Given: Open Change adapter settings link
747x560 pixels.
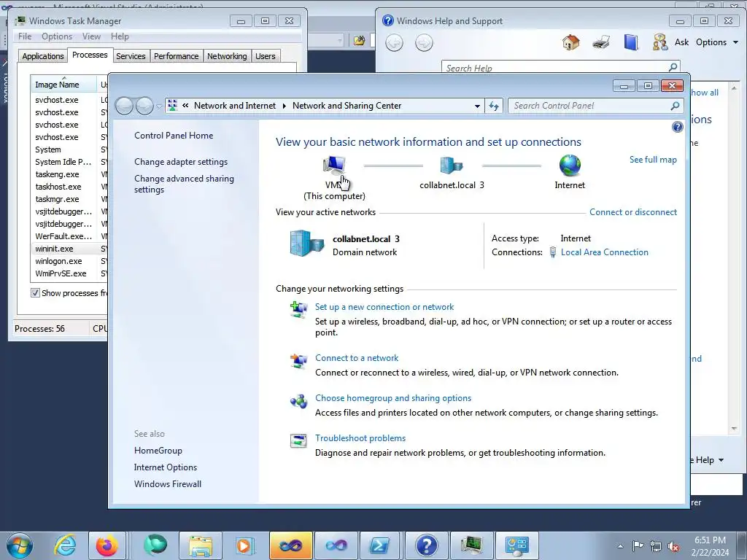Looking at the screenshot, I should click(x=181, y=162).
